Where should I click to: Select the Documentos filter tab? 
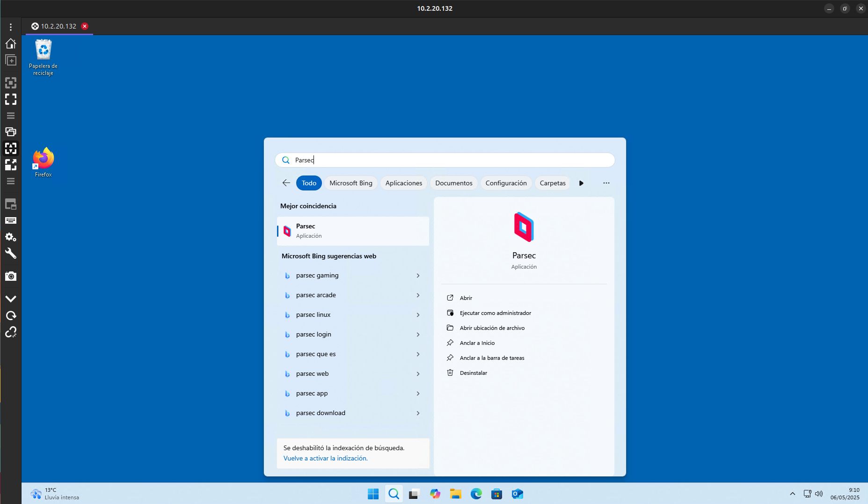(453, 183)
